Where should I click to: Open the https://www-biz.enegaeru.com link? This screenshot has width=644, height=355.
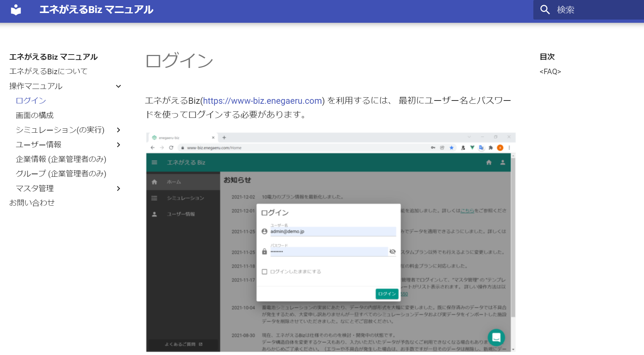click(x=263, y=100)
